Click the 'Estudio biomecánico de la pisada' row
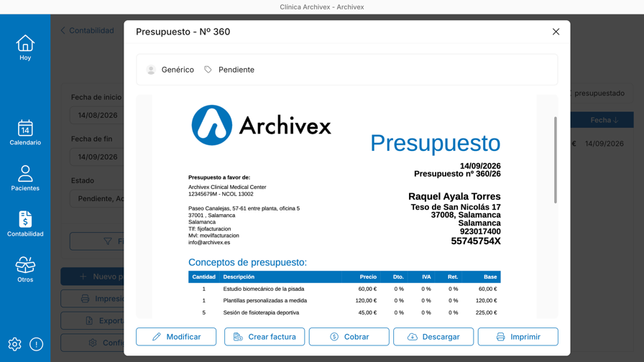 pyautogui.click(x=344, y=289)
